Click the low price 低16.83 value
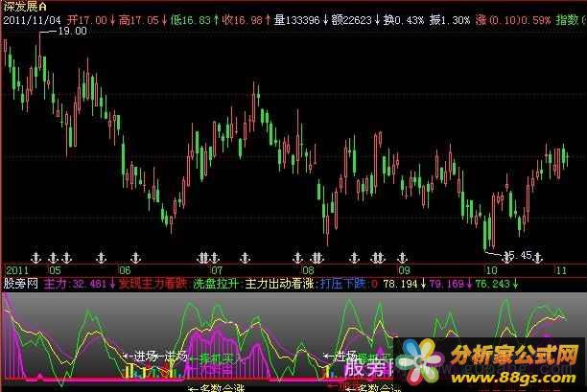The width and height of the screenshot is (587, 392). pyautogui.click(x=191, y=20)
